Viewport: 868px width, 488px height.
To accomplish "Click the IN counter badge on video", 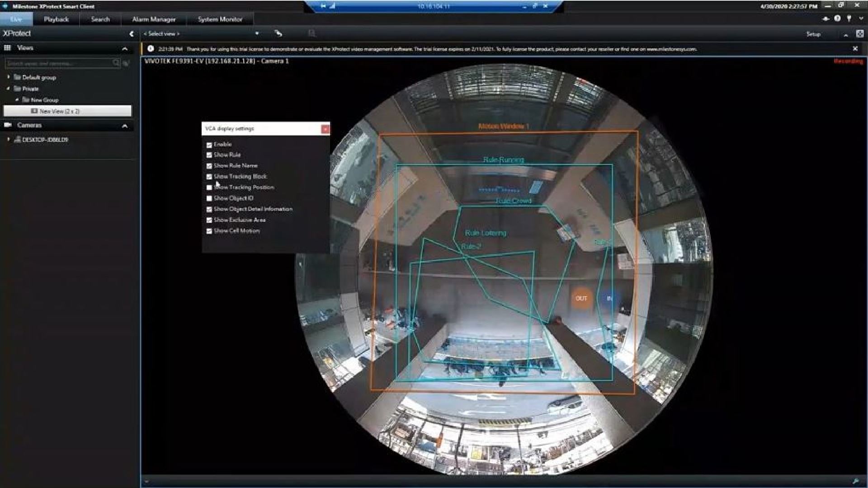I will [x=609, y=299].
